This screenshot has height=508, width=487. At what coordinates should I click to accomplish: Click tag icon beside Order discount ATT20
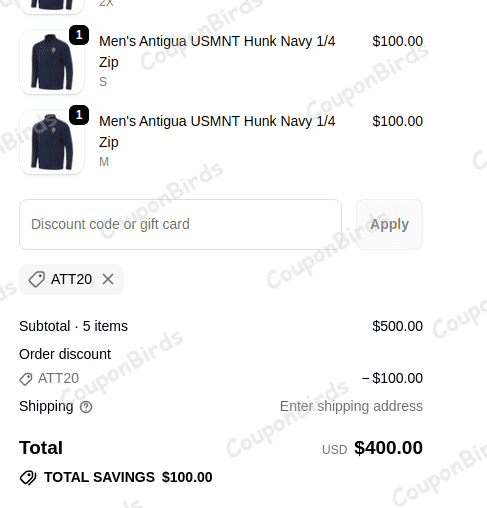26,379
